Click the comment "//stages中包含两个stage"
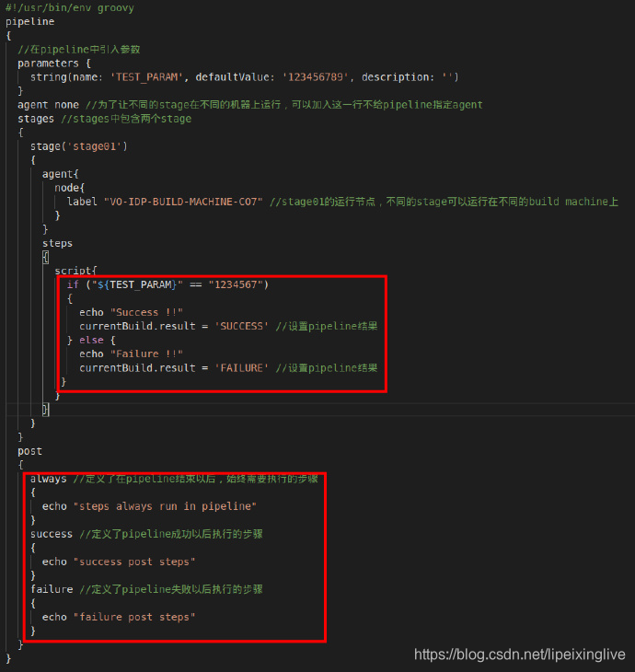 [126, 119]
